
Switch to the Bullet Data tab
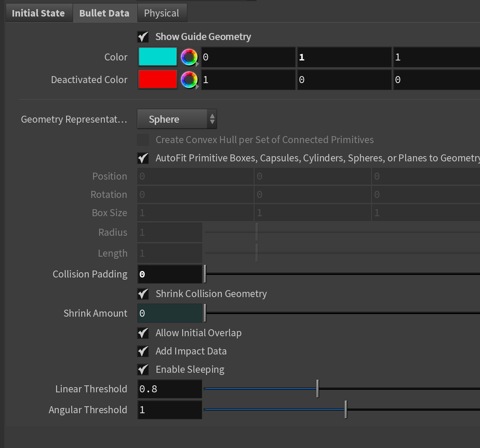(x=105, y=13)
